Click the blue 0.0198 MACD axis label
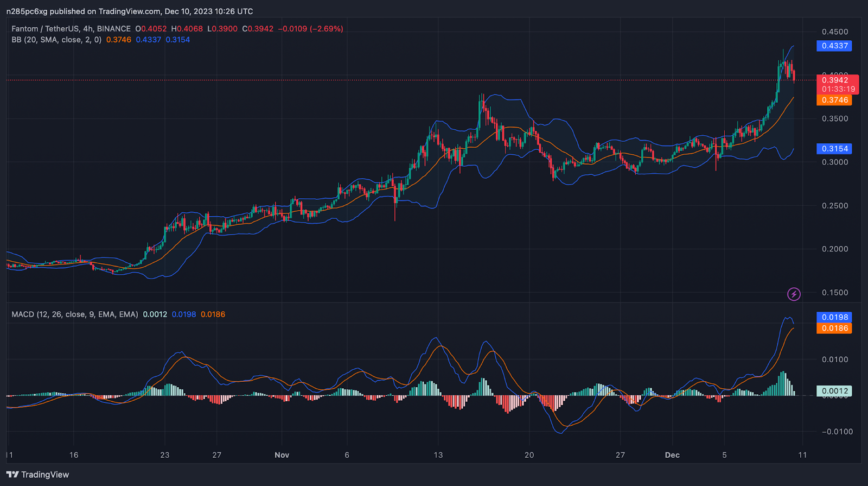 [834, 317]
